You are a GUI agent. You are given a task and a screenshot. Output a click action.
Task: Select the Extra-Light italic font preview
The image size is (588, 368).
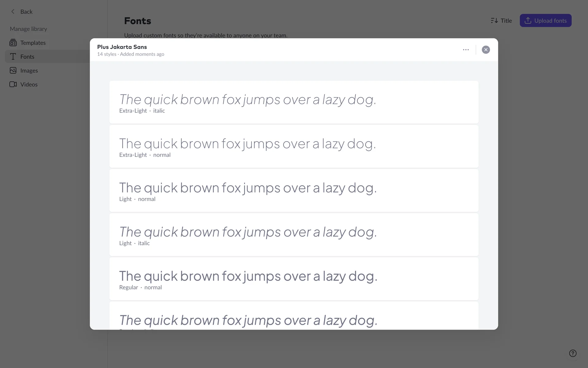tap(294, 102)
